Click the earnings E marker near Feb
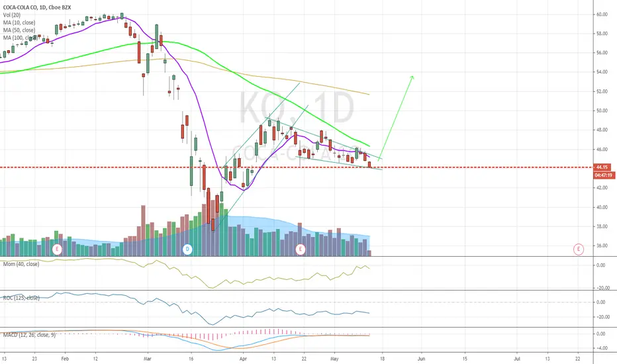 (58, 249)
